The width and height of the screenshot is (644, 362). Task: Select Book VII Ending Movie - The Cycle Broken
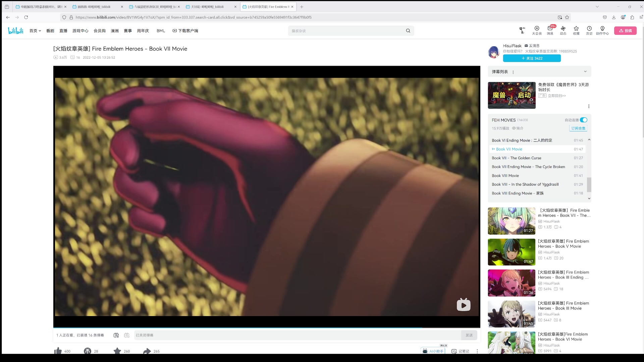(538, 167)
